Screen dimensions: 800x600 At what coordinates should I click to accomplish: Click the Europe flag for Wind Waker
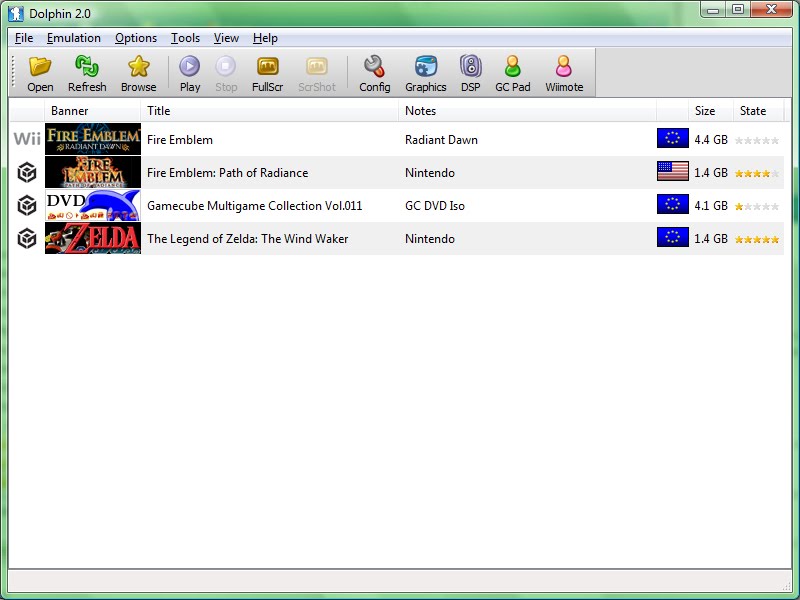[x=672, y=237]
